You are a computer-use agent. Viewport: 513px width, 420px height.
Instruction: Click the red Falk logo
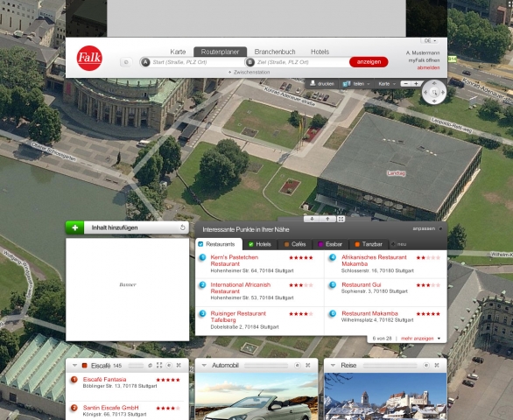tap(89, 59)
